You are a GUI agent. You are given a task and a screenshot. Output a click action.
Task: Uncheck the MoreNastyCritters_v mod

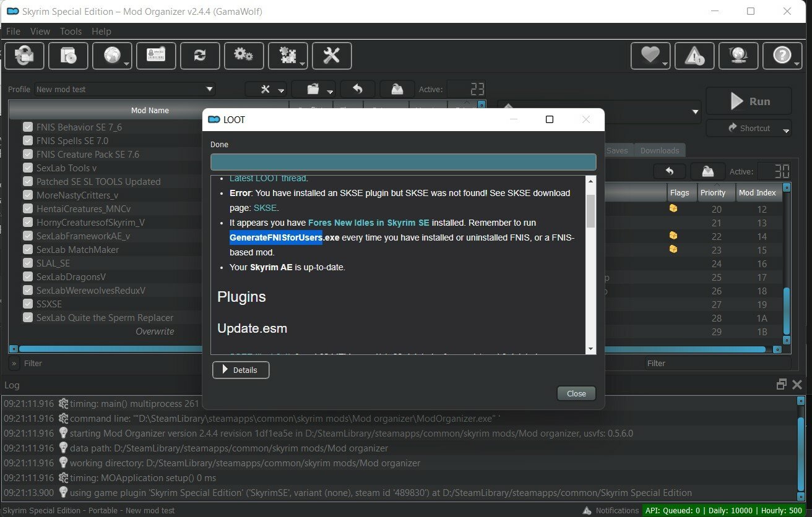point(28,195)
